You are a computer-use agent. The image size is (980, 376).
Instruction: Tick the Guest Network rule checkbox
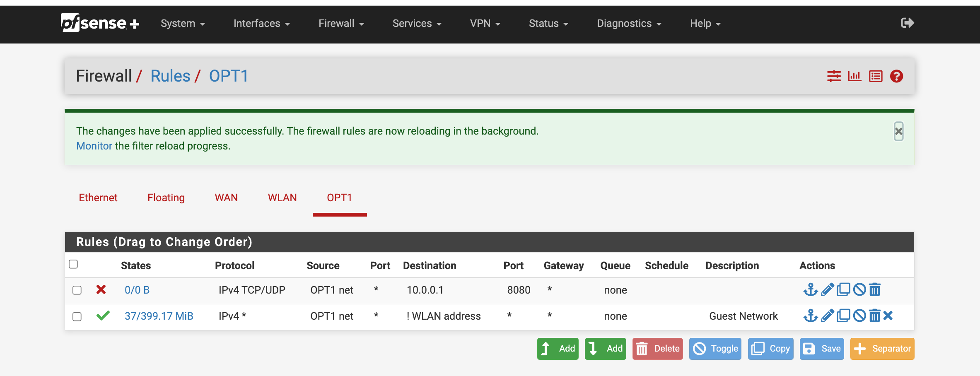tap(77, 316)
